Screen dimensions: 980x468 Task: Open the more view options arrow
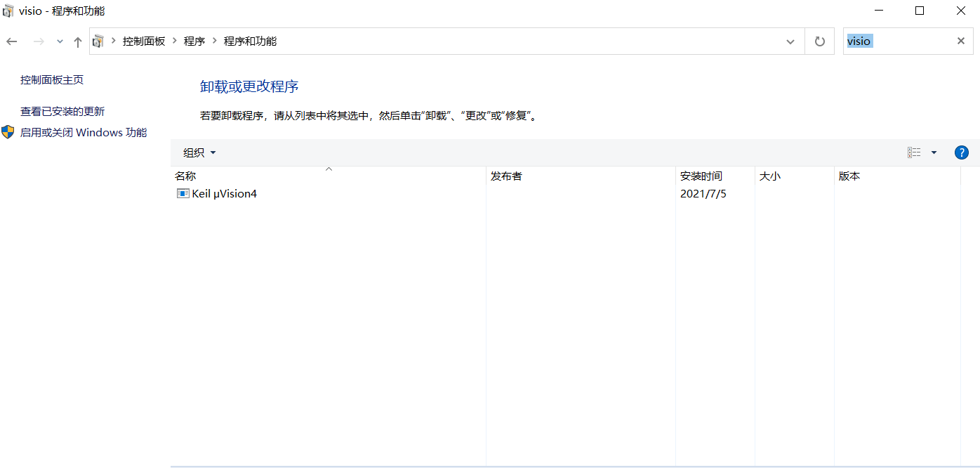(934, 152)
